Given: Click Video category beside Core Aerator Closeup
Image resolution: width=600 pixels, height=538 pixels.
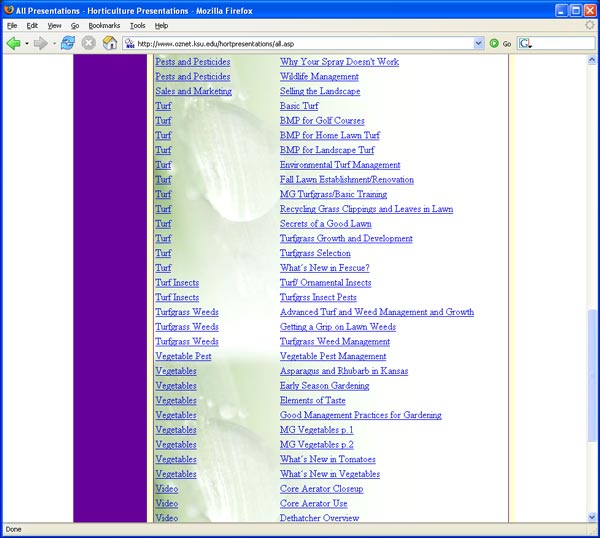Looking at the screenshot, I should [166, 489].
